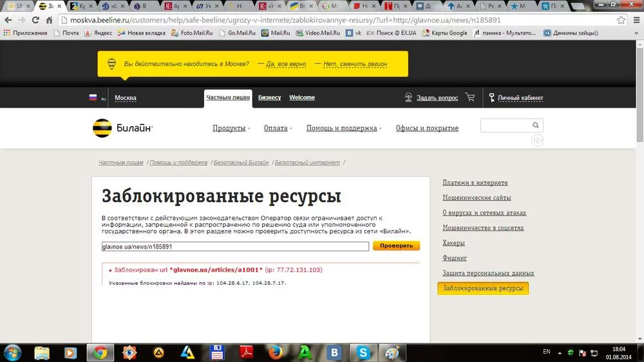Screen dimensions: 644x362
Task: Open the shopping cart icon
Action: pos(470,98)
